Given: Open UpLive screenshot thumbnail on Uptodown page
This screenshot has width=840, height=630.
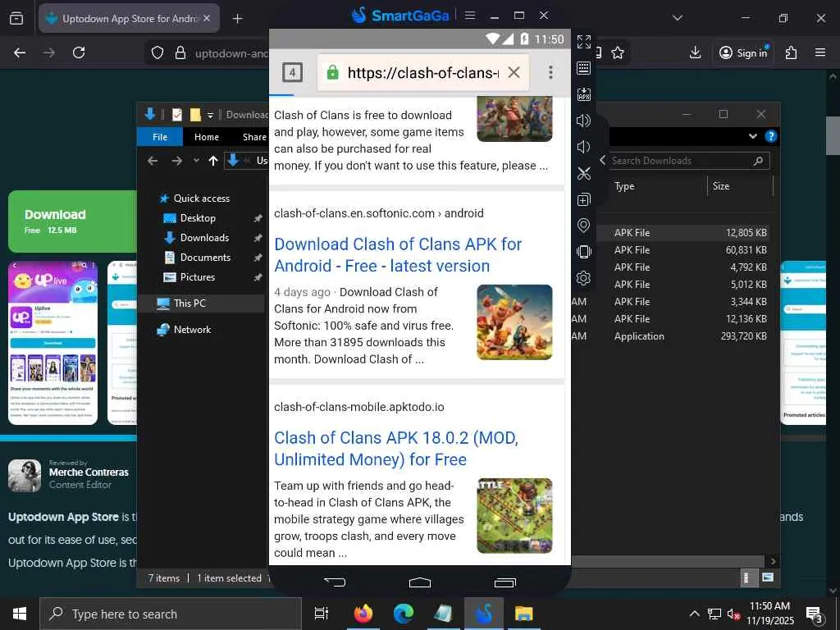Looking at the screenshot, I should (53, 343).
